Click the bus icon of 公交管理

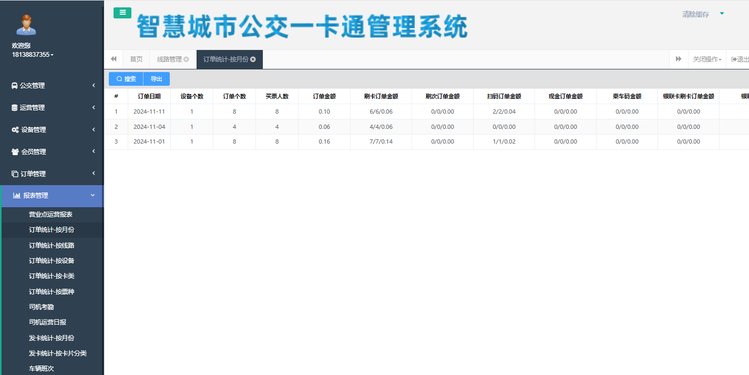point(14,86)
